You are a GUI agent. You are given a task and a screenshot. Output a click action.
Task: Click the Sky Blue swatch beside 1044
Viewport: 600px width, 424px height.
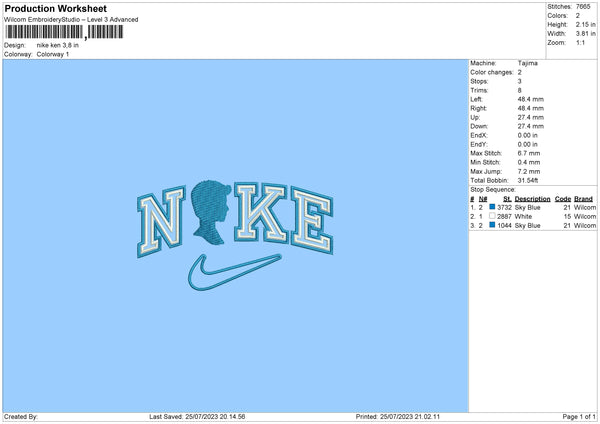pos(492,225)
